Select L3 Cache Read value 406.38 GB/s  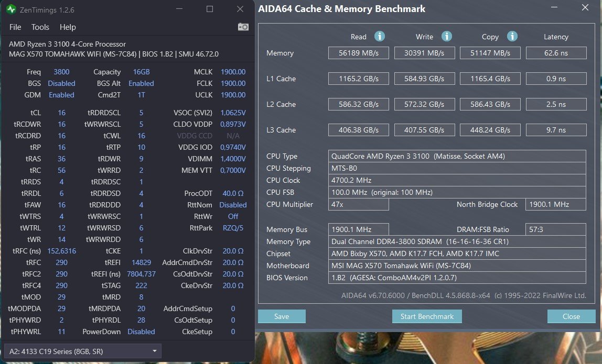pos(359,130)
